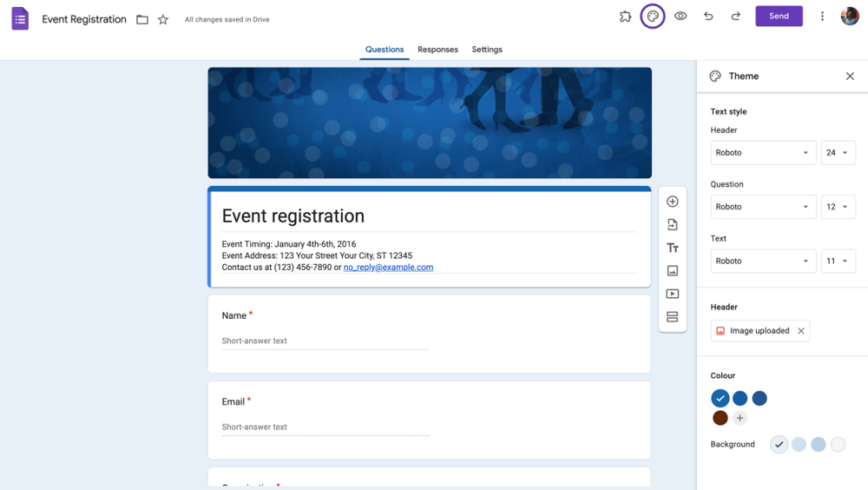Switch to the Responses tab
This screenshot has height=490, width=868.
[437, 50]
